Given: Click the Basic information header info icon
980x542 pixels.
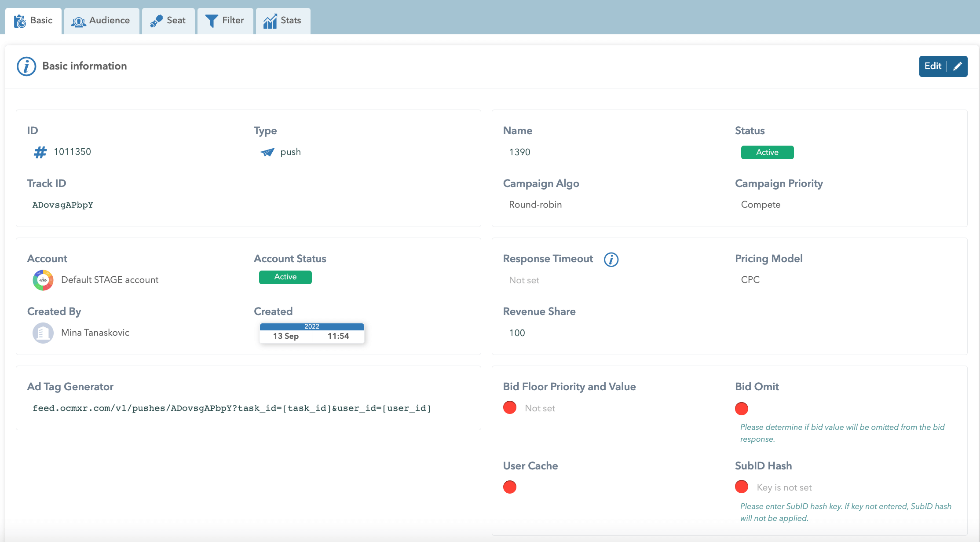Looking at the screenshot, I should tap(26, 66).
